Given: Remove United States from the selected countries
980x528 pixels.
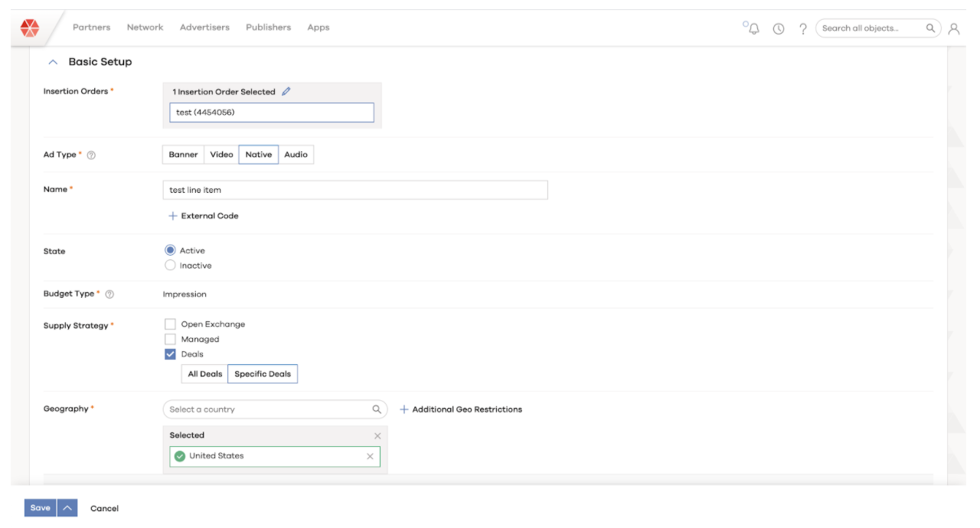Looking at the screenshot, I should [x=370, y=456].
